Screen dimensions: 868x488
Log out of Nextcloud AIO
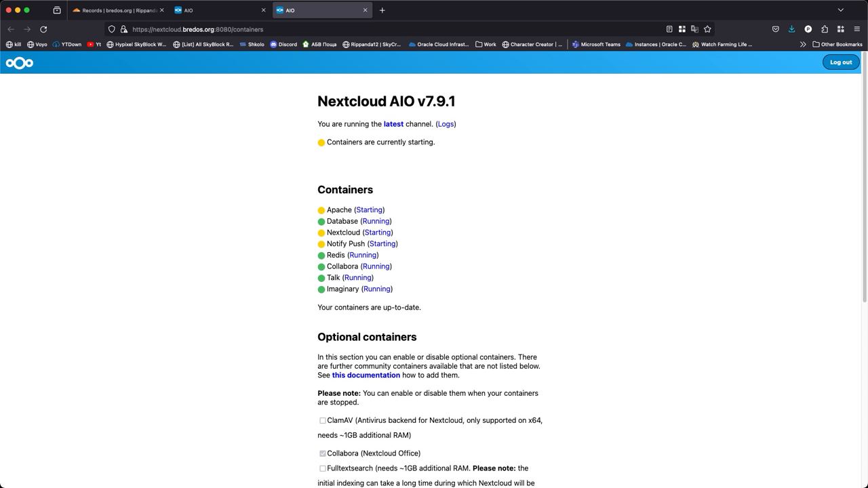click(841, 62)
